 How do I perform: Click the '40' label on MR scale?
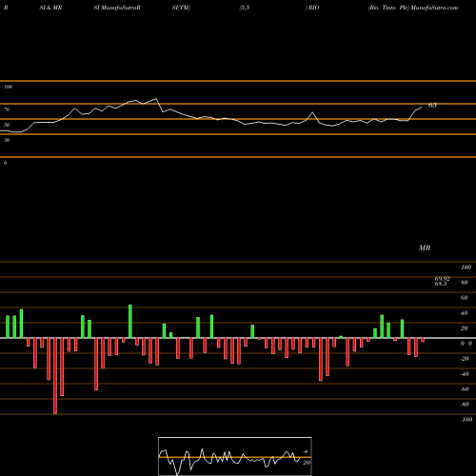464,313
